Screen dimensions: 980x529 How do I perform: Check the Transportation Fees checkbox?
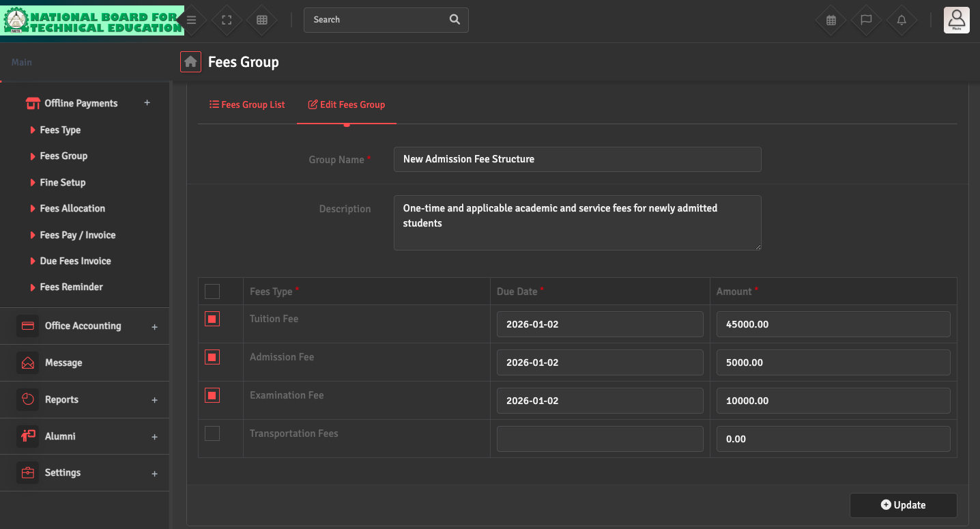[x=212, y=433]
